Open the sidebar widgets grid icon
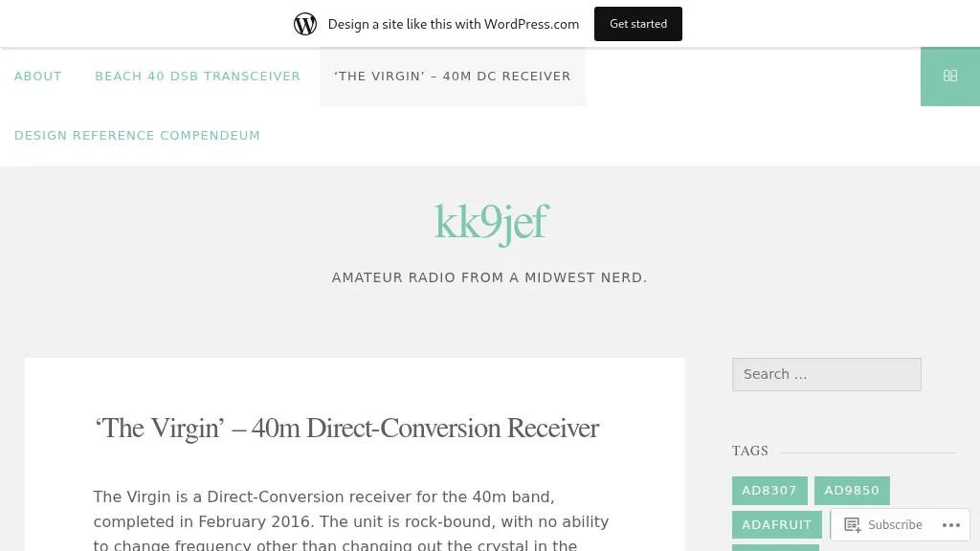 [950, 77]
